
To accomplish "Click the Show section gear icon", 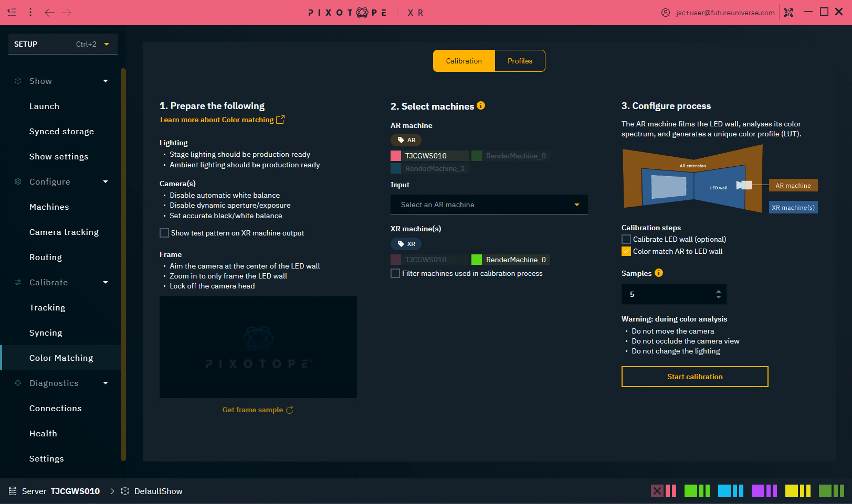I will click(18, 81).
